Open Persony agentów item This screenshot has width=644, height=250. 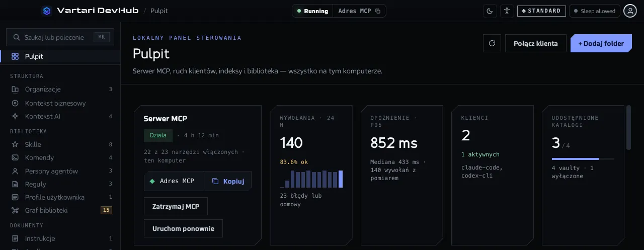tap(60, 171)
